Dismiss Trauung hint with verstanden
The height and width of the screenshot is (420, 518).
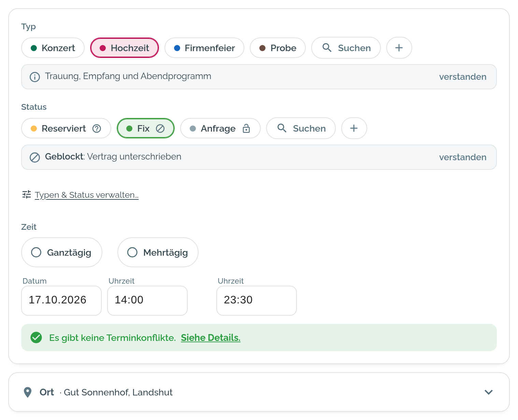pyautogui.click(x=463, y=77)
